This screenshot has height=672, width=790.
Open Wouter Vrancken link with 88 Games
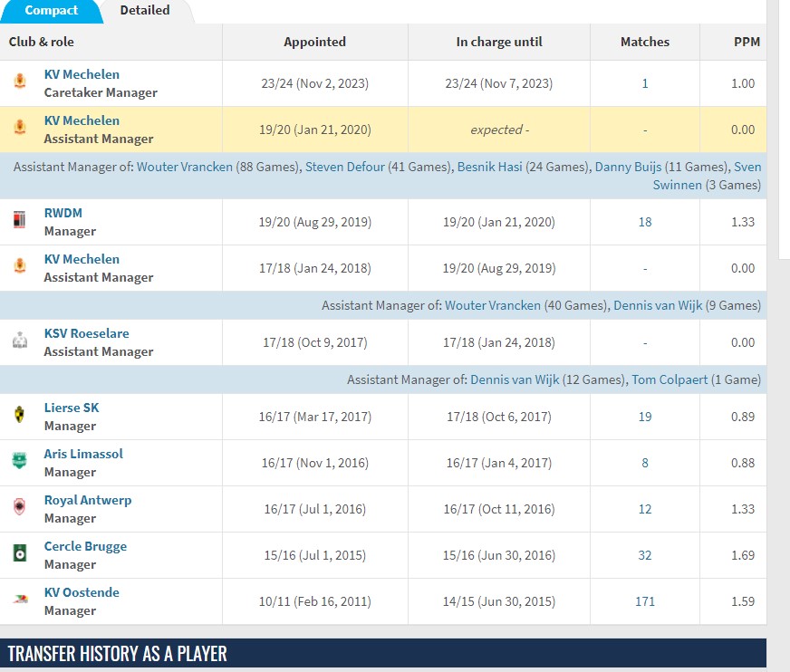click(185, 167)
